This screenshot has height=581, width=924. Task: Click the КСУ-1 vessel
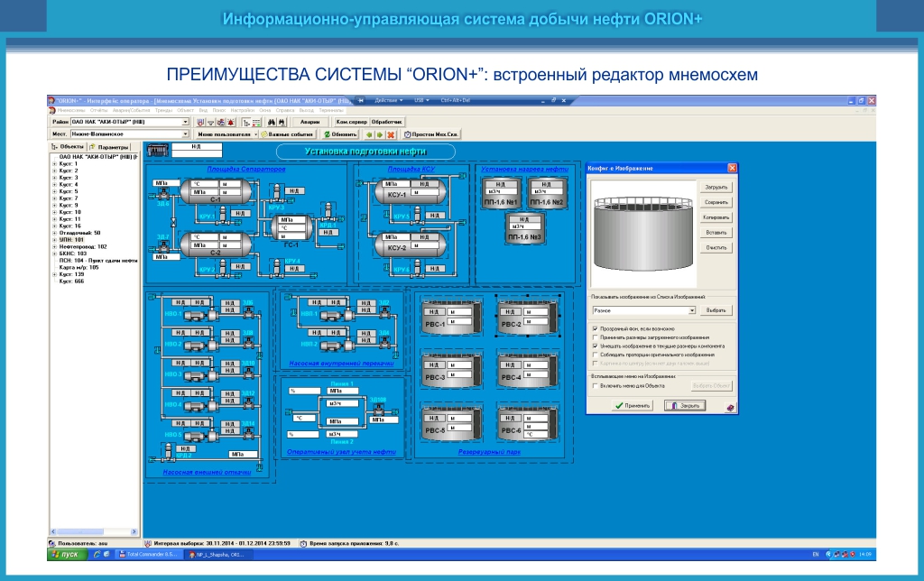pos(411,191)
